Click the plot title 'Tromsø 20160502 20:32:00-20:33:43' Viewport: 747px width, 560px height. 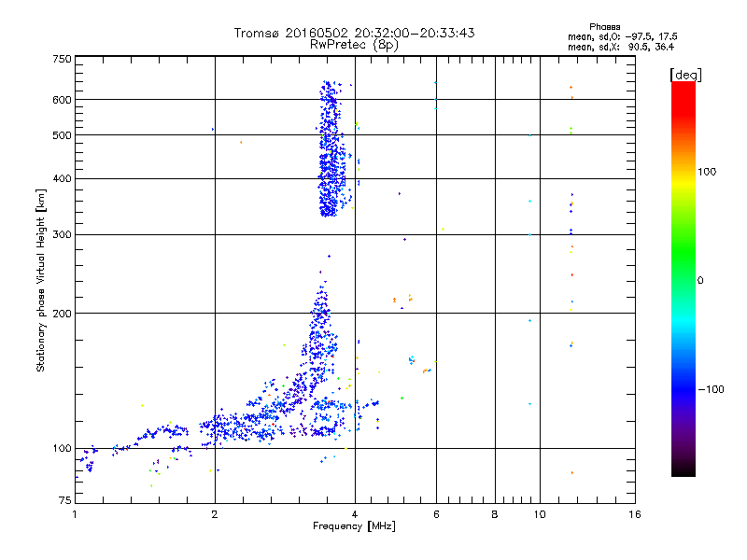354,33
